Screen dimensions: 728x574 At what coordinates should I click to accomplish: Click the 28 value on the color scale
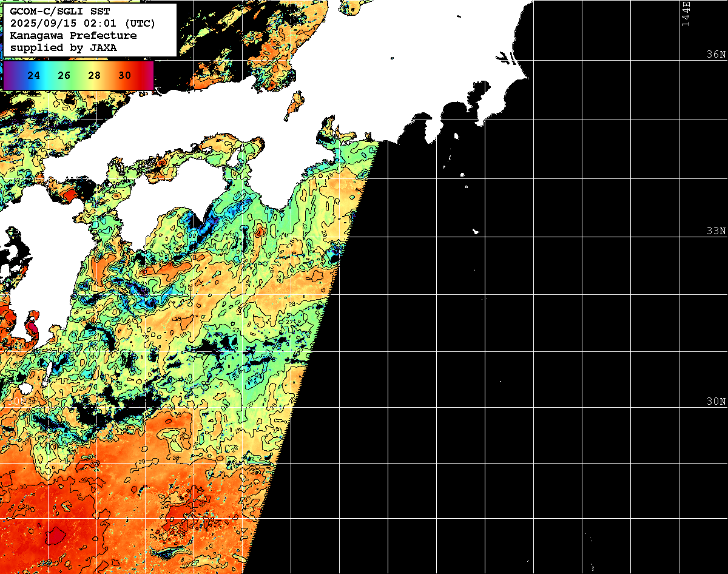(95, 76)
